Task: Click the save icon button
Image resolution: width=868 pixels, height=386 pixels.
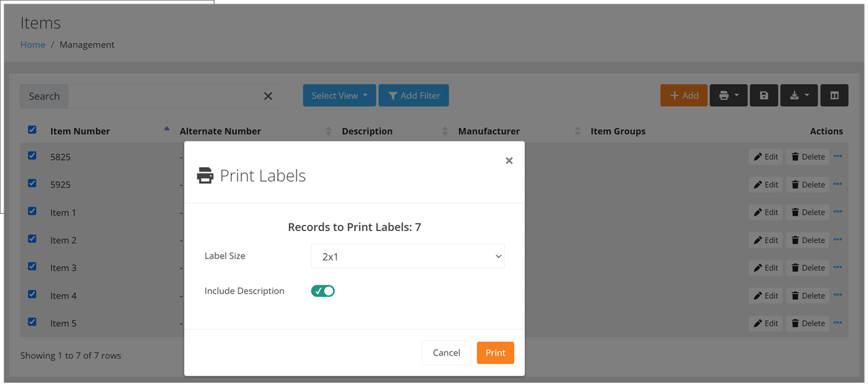Action: pyautogui.click(x=764, y=95)
